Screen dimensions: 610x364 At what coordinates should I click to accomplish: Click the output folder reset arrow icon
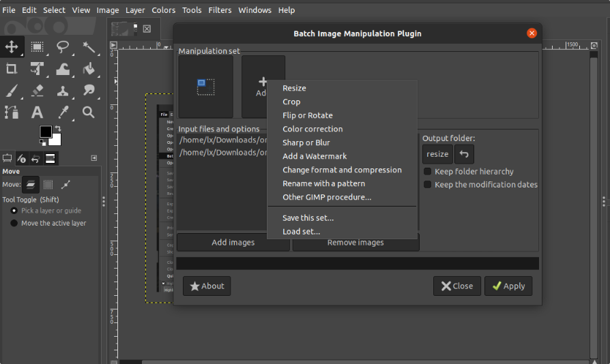pyautogui.click(x=464, y=154)
